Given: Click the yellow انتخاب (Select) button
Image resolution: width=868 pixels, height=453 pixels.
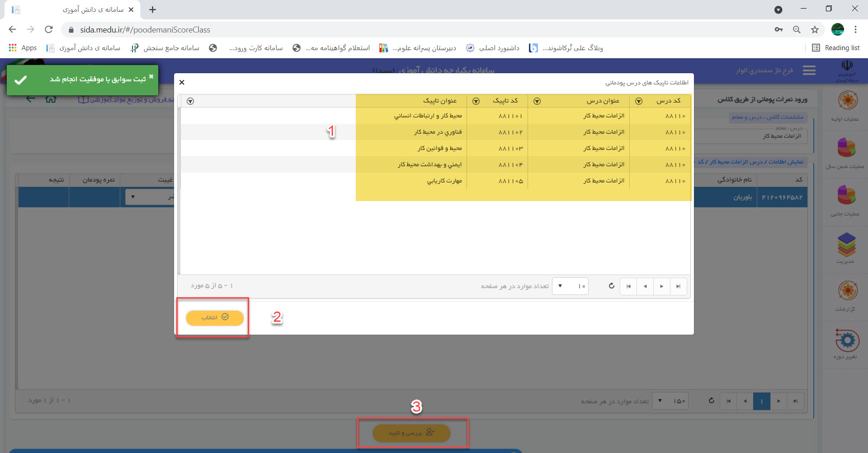Looking at the screenshot, I should (215, 318).
